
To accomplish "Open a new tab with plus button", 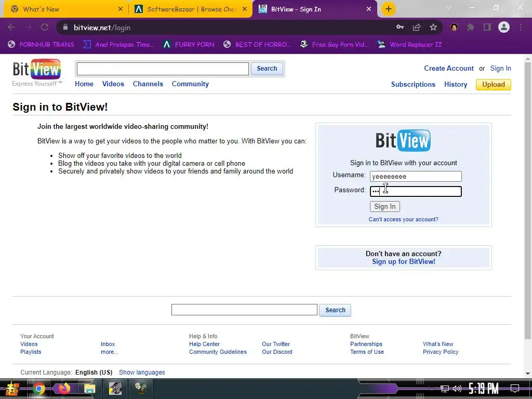I will [389, 9].
